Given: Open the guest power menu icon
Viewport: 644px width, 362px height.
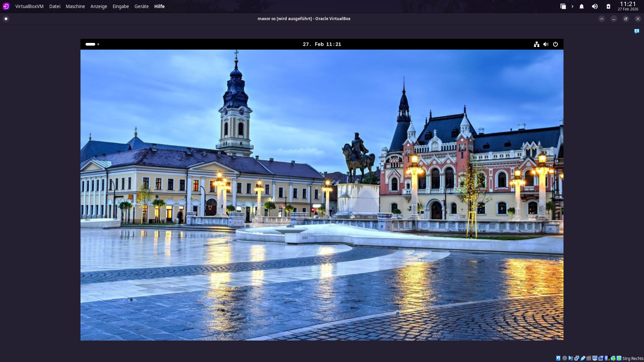Looking at the screenshot, I should tap(555, 44).
